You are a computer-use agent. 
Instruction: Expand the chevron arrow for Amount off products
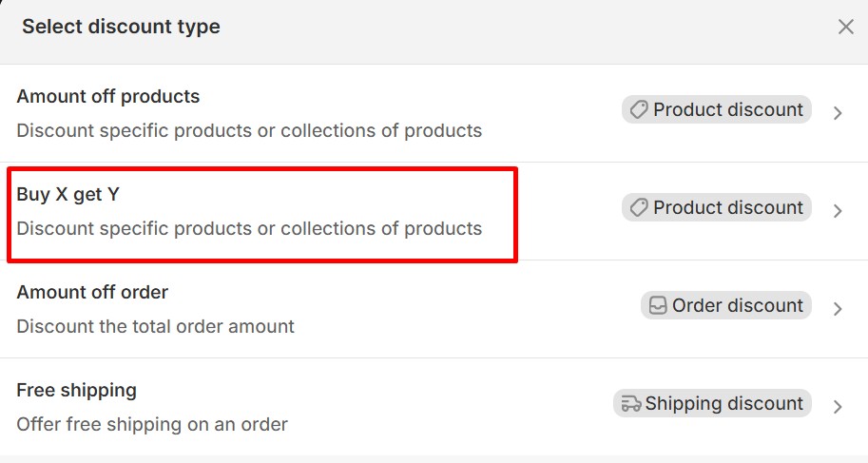[x=838, y=113]
